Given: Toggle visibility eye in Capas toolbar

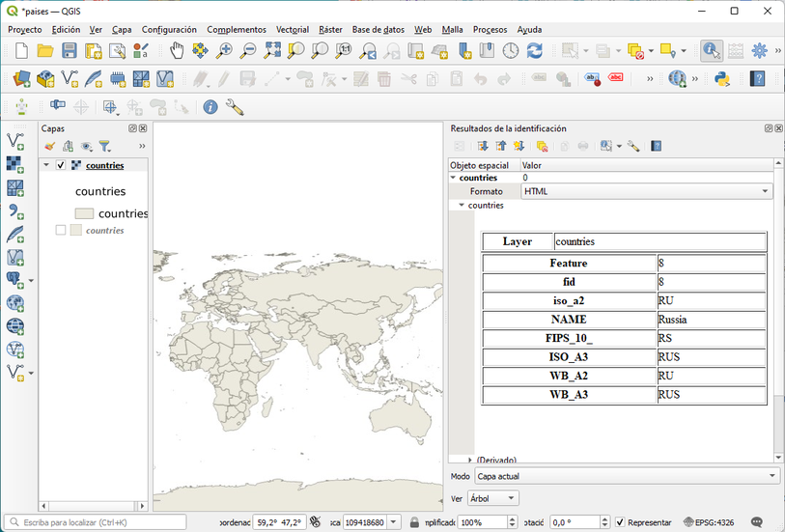Looking at the screenshot, I should 87,146.
